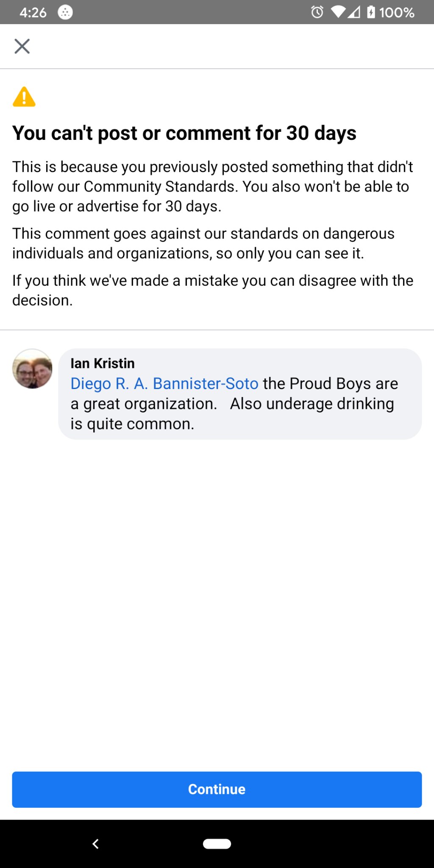Tap the Ian Kristin commenter name

(103, 363)
